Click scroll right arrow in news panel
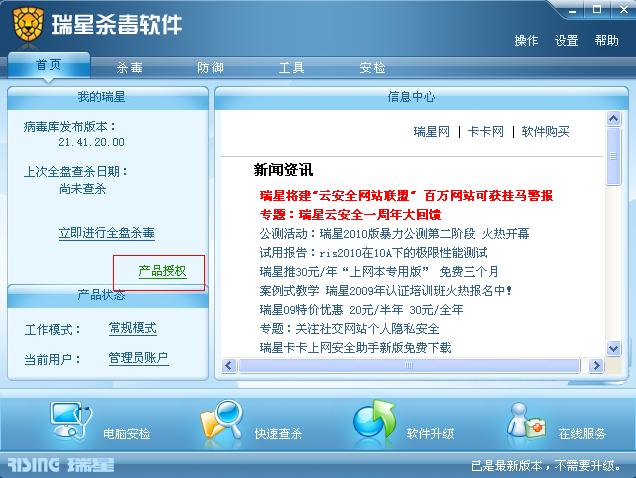636x478 pixels. 596,366
